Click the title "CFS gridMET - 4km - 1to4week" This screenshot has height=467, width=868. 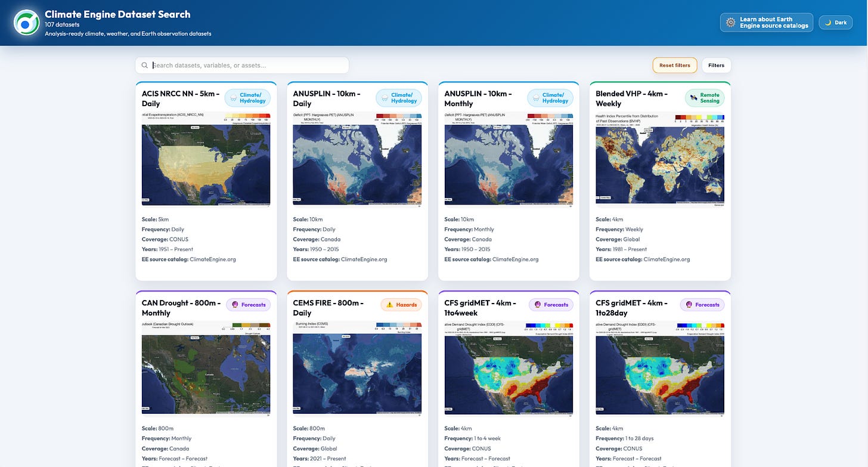[x=480, y=308]
